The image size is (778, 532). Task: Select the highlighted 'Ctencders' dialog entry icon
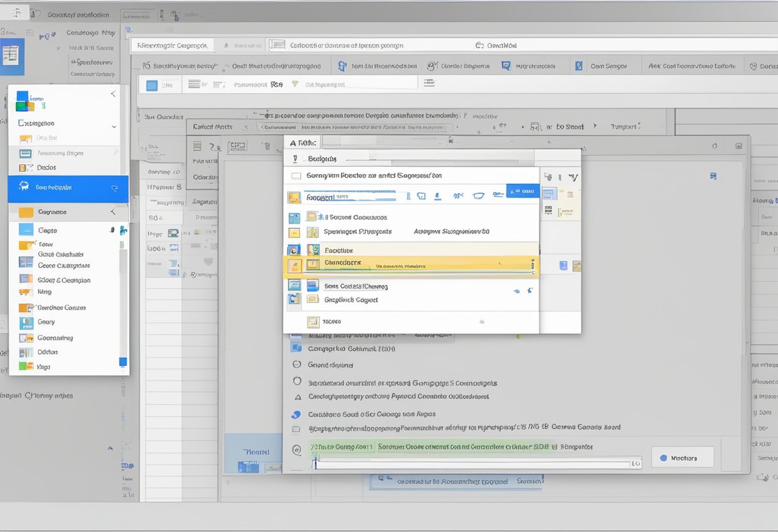coord(313,264)
